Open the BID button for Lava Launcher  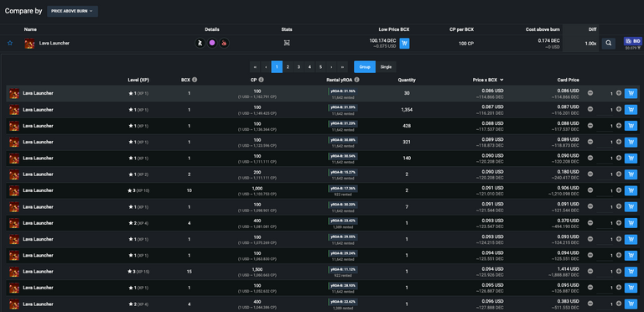click(632, 41)
